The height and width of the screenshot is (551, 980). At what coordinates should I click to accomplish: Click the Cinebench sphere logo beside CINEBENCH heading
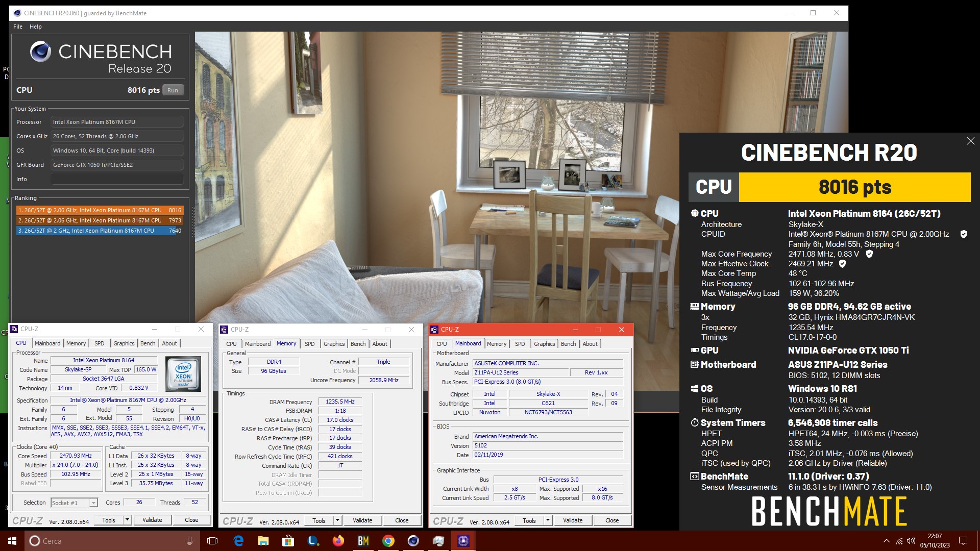pos(40,52)
